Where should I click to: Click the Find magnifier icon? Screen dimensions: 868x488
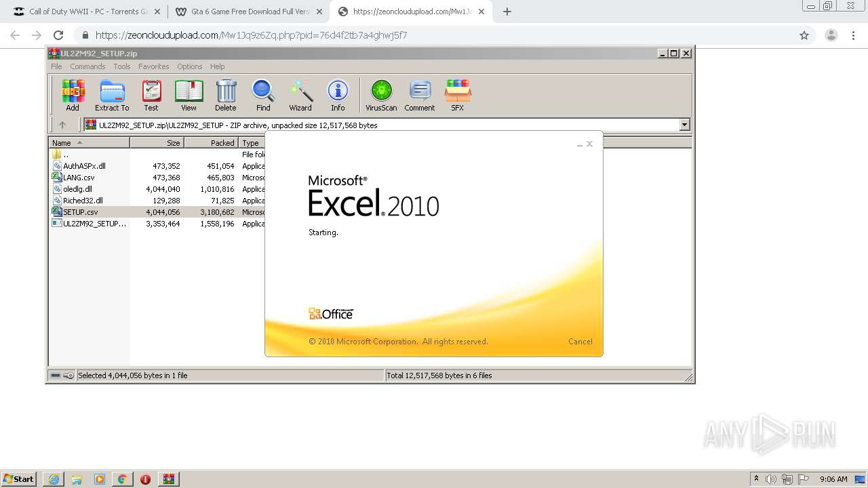(x=263, y=95)
